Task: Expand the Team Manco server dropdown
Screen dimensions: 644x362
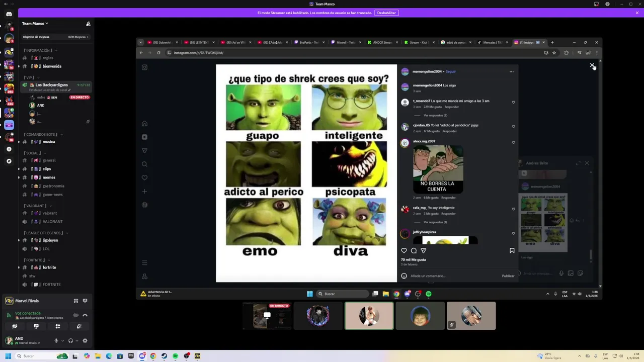Action: coord(35,24)
